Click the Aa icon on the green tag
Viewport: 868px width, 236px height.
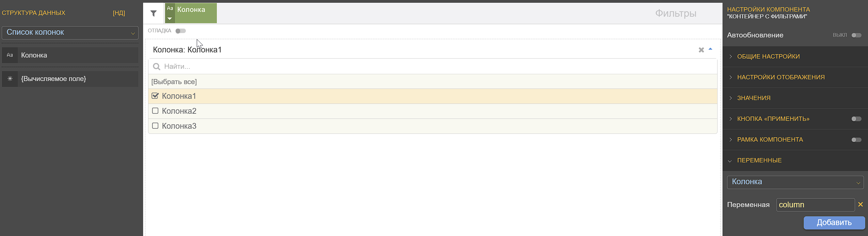pyautogui.click(x=170, y=9)
